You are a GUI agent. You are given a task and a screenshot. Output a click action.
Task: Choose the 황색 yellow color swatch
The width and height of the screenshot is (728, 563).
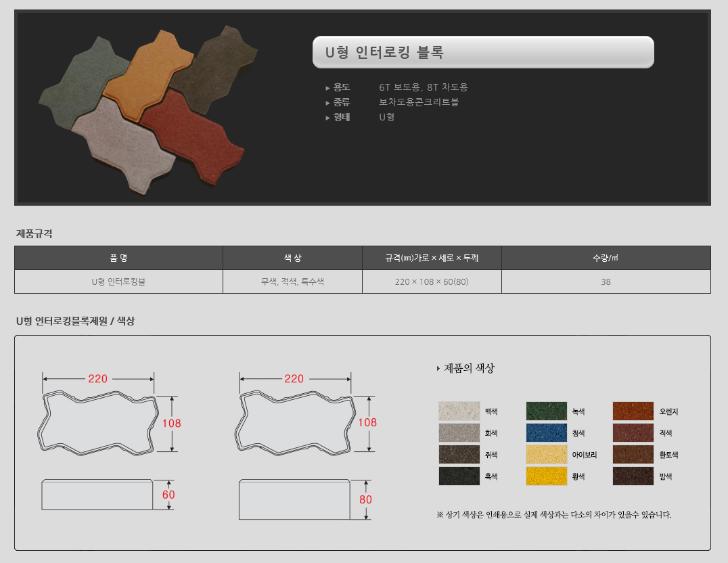[546, 476]
